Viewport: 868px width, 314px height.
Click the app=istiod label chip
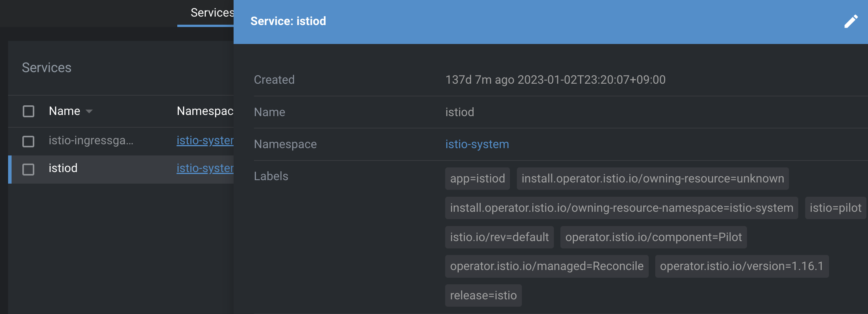(x=478, y=179)
